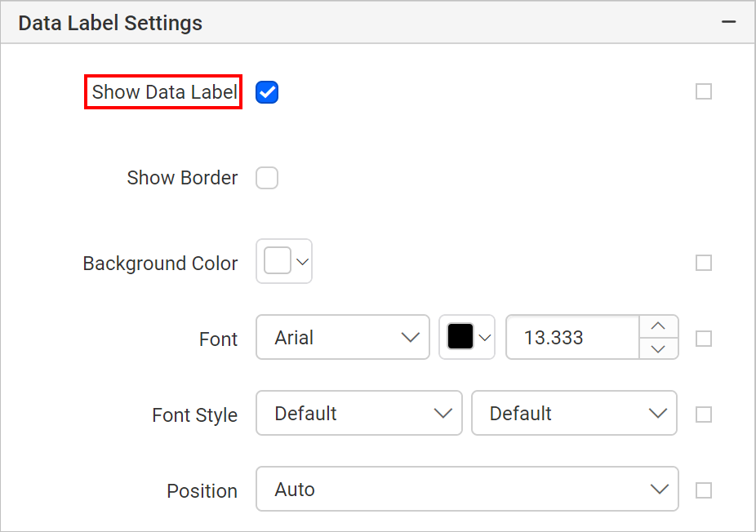Click the Background Color label text
Viewport: 756px width, 532px height.
point(161,264)
